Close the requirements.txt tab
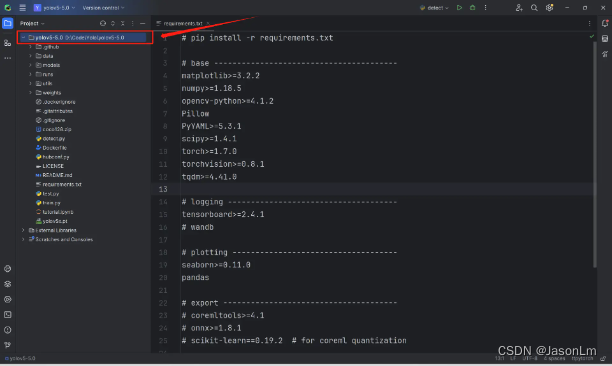The width and height of the screenshot is (612, 366). pyautogui.click(x=208, y=23)
